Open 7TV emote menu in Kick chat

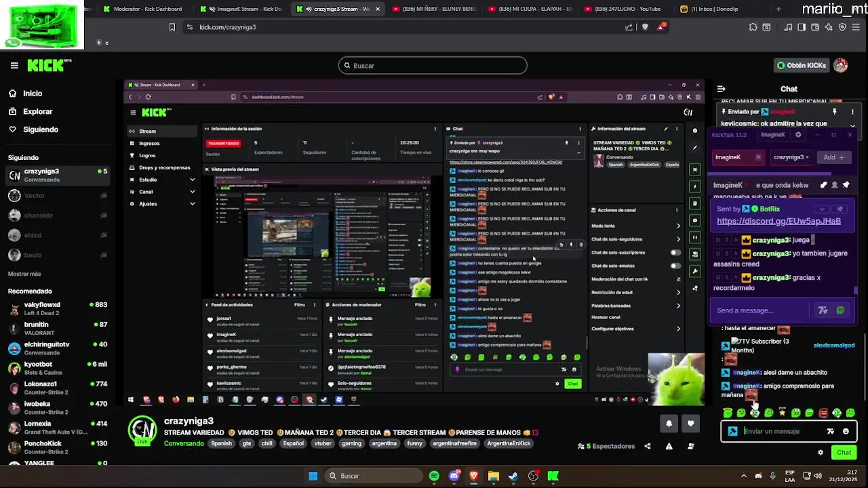[831, 431]
